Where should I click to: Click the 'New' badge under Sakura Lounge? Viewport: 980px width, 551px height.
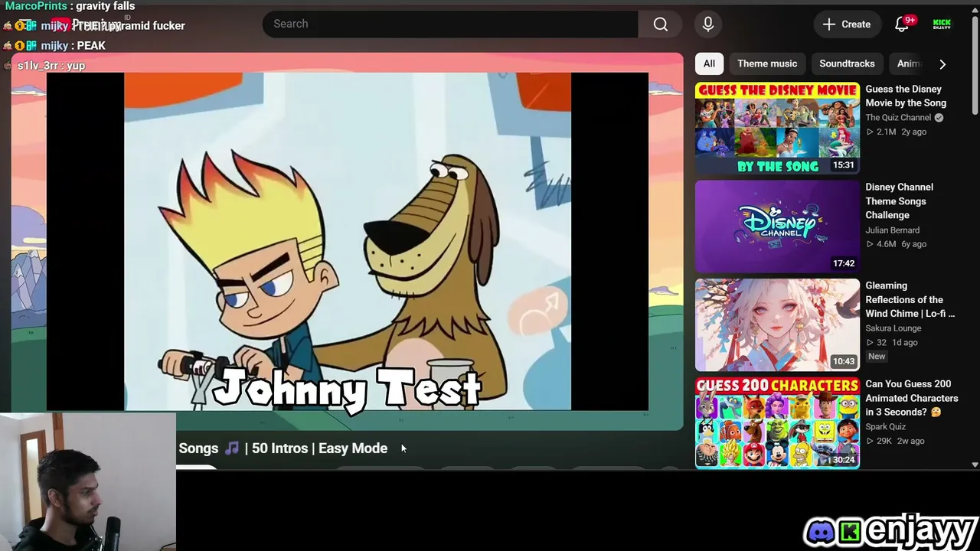click(x=877, y=357)
